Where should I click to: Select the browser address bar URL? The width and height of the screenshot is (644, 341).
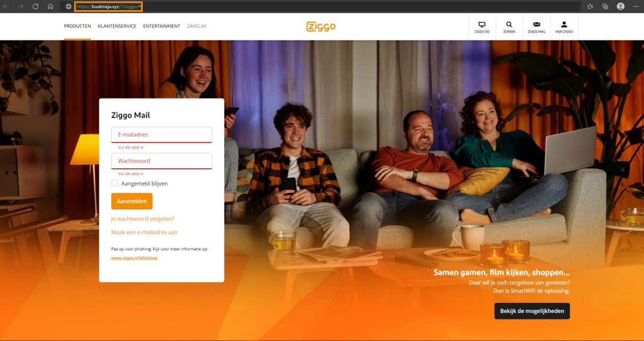coord(108,7)
